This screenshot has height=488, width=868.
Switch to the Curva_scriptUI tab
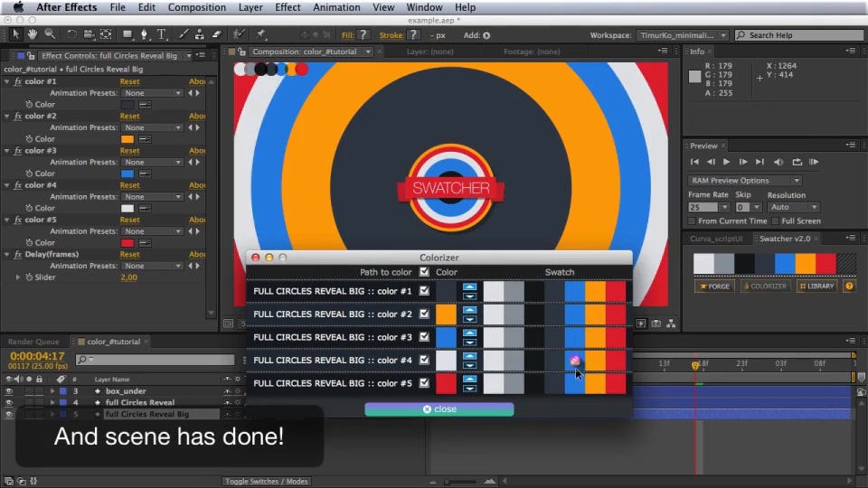pos(716,239)
